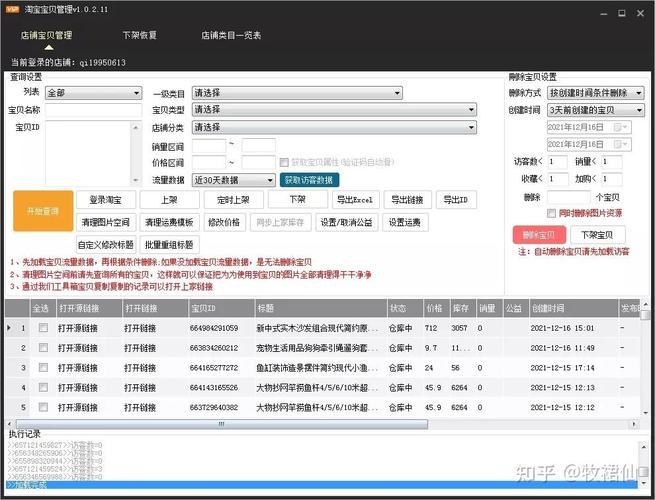This screenshot has height=500, width=655.
Task: Check the box for row 2 item 663834260212
Action: tap(43, 348)
